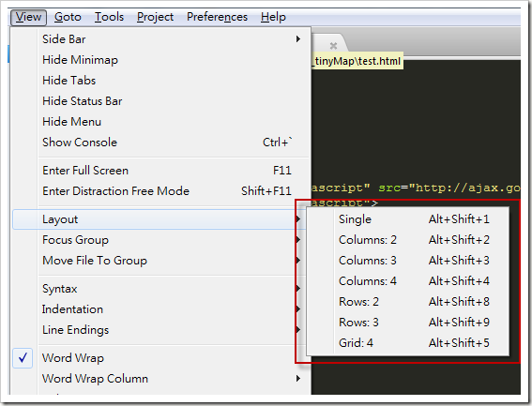Expand the Side Bar submenu
The image size is (532, 406).
click(x=161, y=39)
